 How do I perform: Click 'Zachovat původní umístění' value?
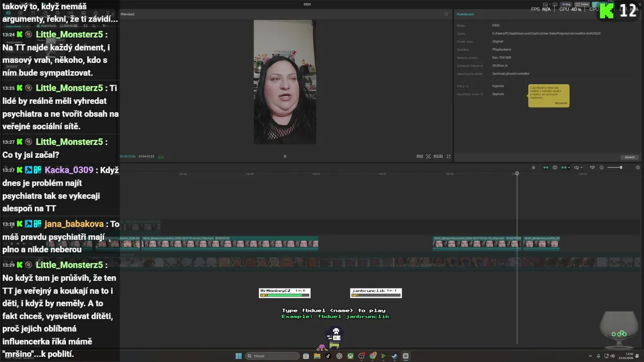(510, 73)
